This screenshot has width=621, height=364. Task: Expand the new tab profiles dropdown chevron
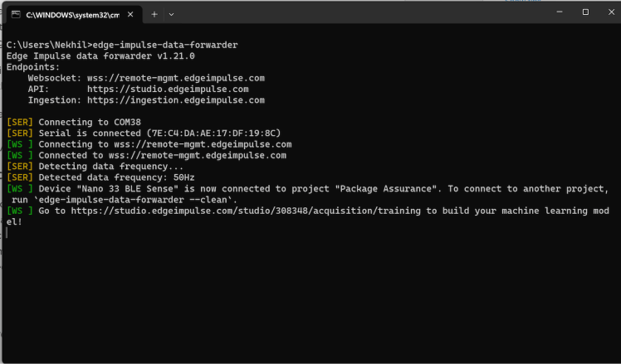point(171,14)
